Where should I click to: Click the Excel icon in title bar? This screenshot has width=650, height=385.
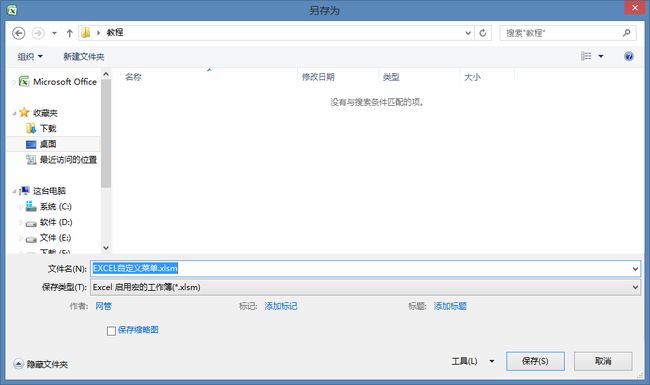(12, 10)
